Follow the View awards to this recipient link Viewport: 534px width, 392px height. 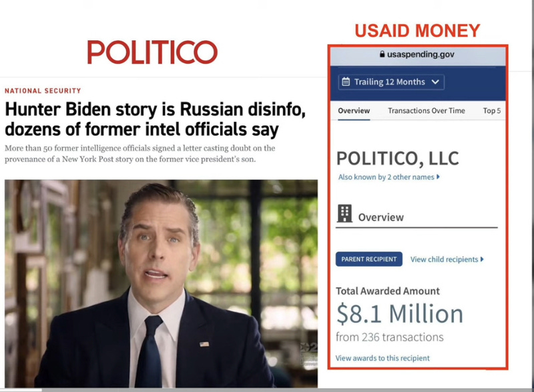coord(382,358)
